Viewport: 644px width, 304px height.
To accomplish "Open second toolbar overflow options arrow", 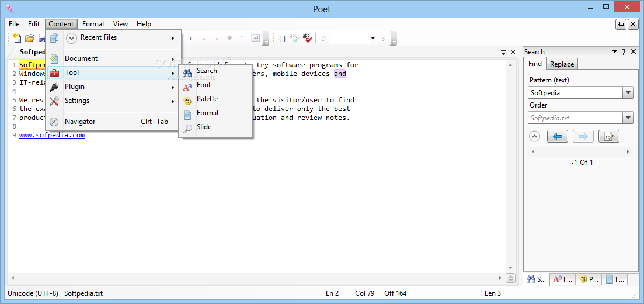I will click(394, 39).
